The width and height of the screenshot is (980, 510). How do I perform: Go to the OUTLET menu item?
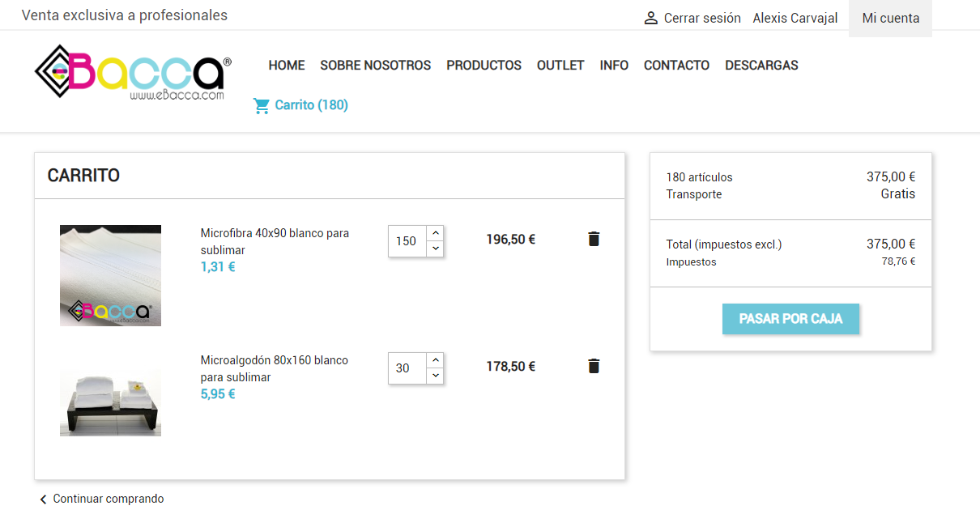pos(560,66)
